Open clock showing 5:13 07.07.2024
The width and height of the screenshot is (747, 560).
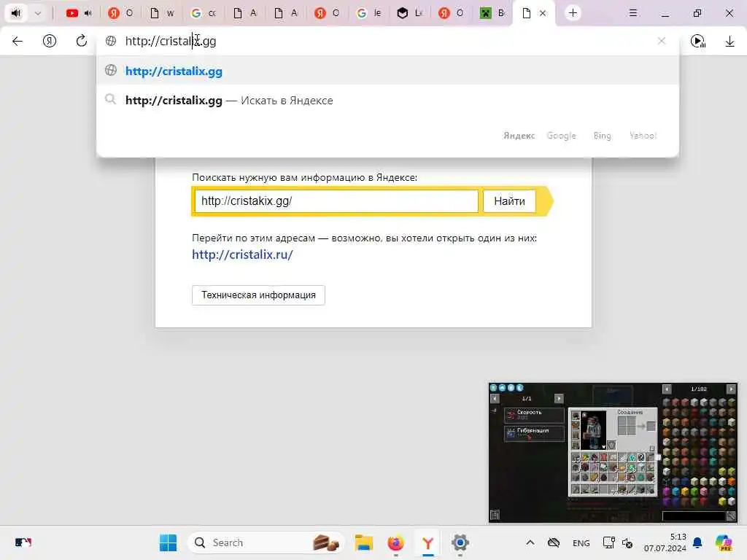pyautogui.click(x=665, y=542)
